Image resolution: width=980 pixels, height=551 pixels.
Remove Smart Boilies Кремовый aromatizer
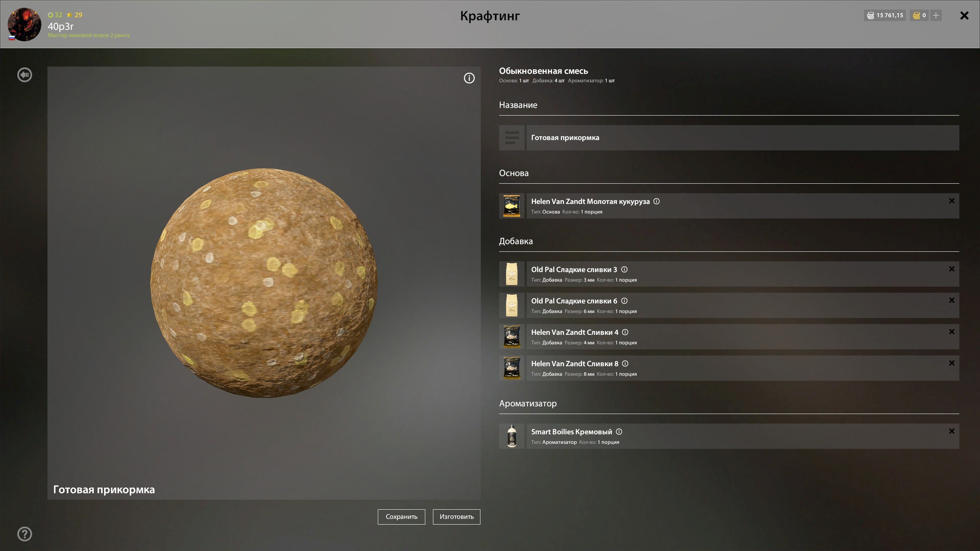click(x=952, y=431)
